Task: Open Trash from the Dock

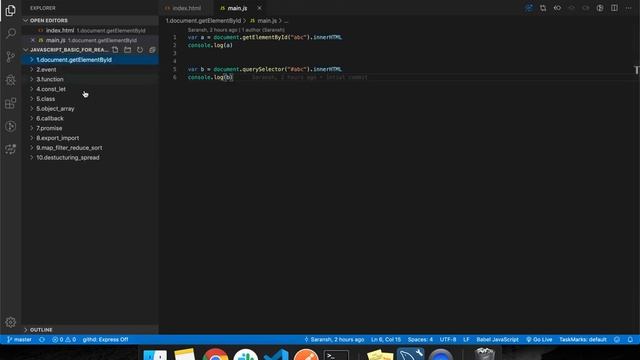Action: [x=484, y=354]
